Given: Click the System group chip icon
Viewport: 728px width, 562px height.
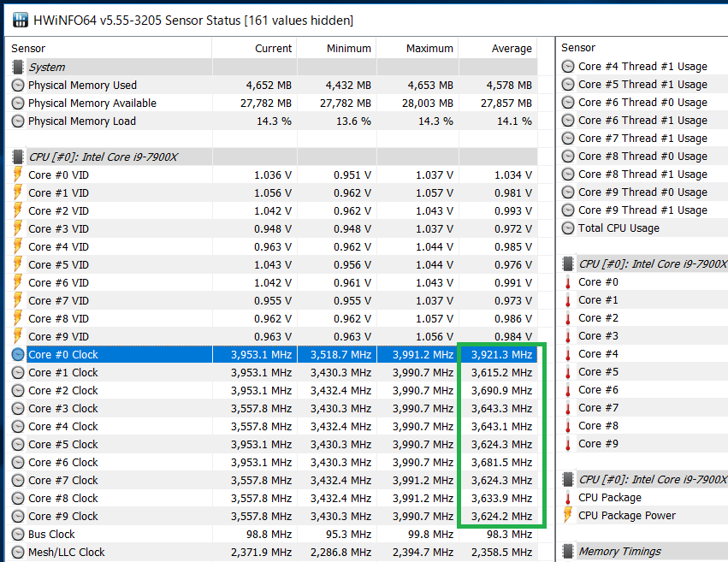Looking at the screenshot, I should [x=18, y=67].
